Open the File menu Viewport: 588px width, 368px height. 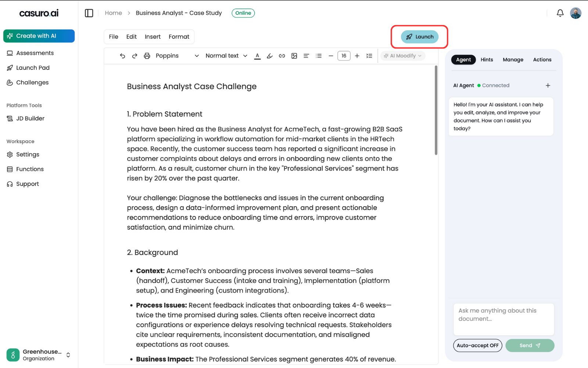(114, 37)
